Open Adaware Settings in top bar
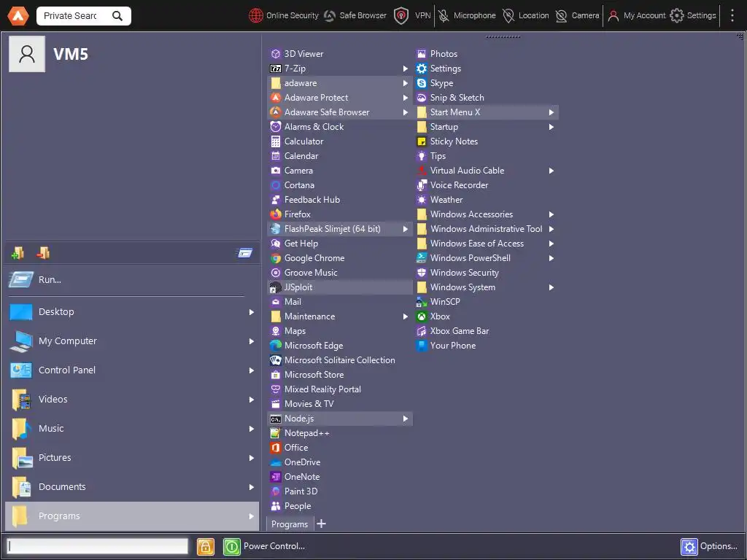 [x=693, y=16]
